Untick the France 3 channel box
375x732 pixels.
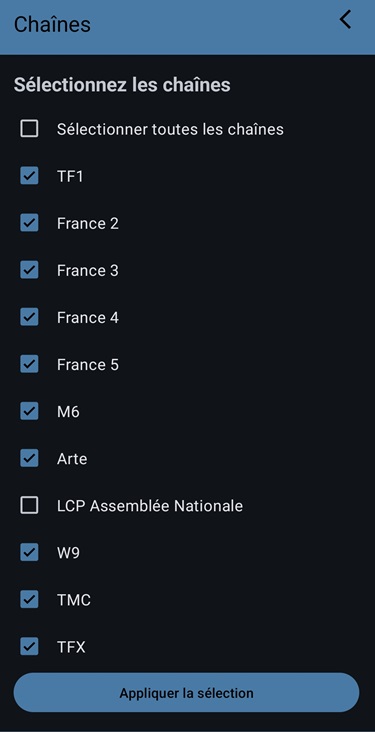(29, 270)
